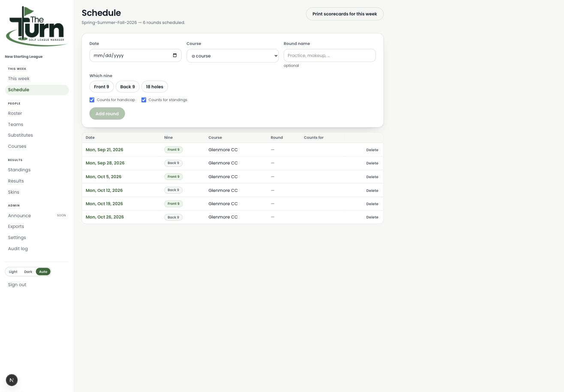Delete the Sep 28, 2026 round
Image resolution: width=564 pixels, height=392 pixels.
(372, 163)
